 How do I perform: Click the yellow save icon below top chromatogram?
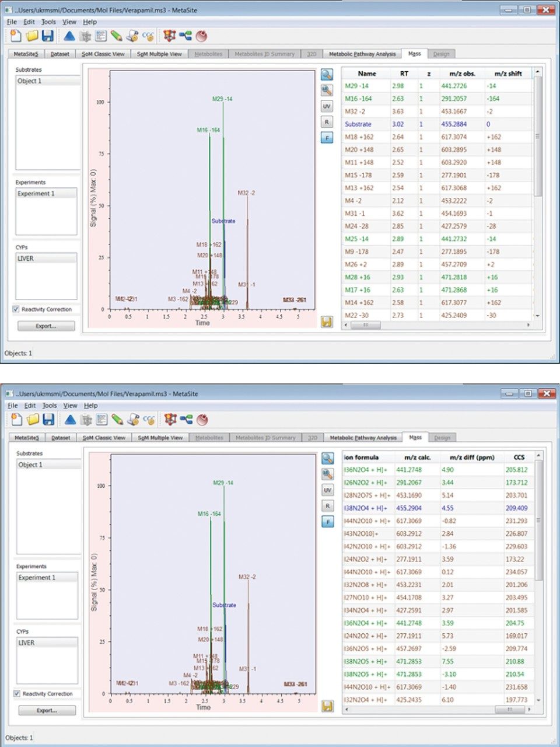[x=327, y=322]
